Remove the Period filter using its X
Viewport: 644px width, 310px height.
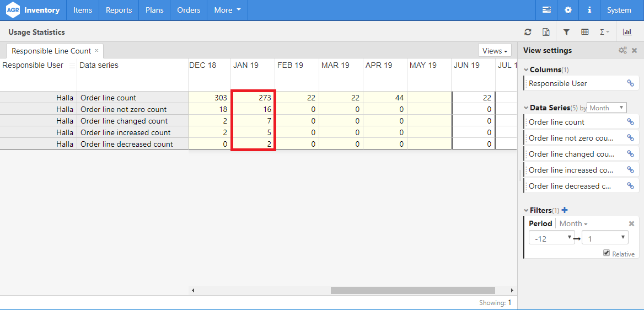(631, 223)
